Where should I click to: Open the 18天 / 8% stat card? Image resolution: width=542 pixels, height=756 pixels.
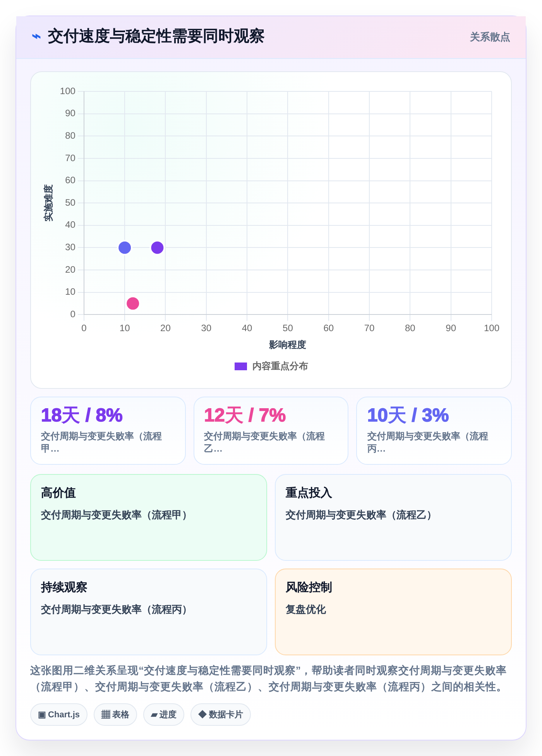(108, 431)
